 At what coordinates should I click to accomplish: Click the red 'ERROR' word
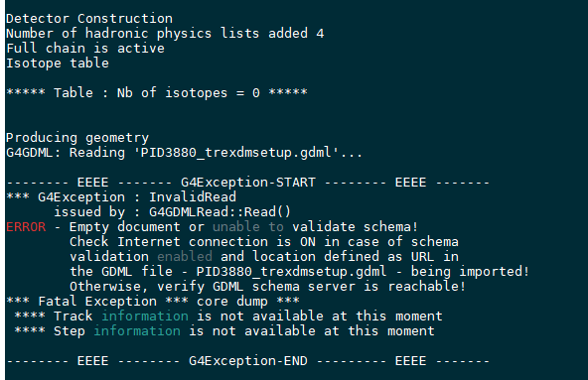(26, 227)
